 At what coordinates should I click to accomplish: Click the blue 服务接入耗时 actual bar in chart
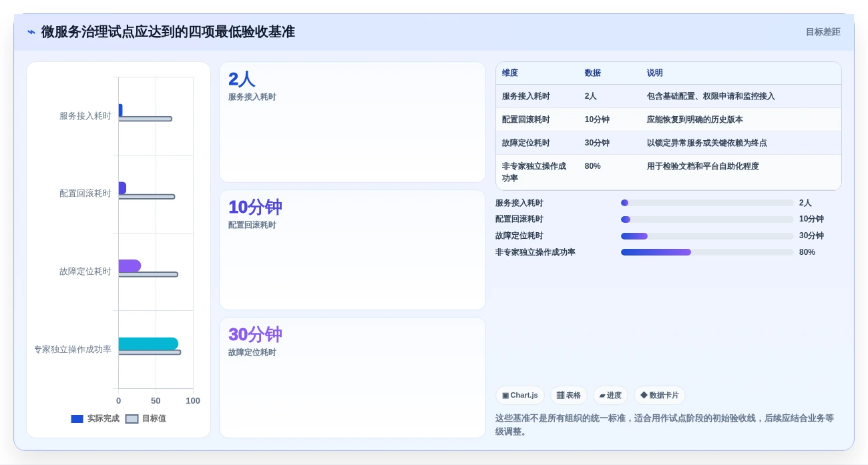(x=120, y=110)
